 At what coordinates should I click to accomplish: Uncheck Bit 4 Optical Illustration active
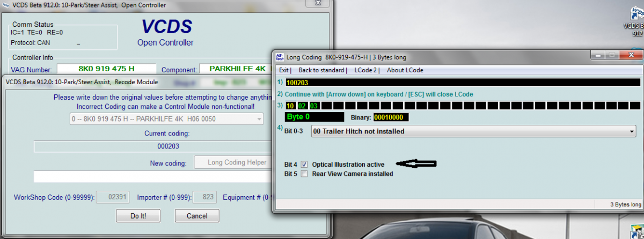coord(304,164)
